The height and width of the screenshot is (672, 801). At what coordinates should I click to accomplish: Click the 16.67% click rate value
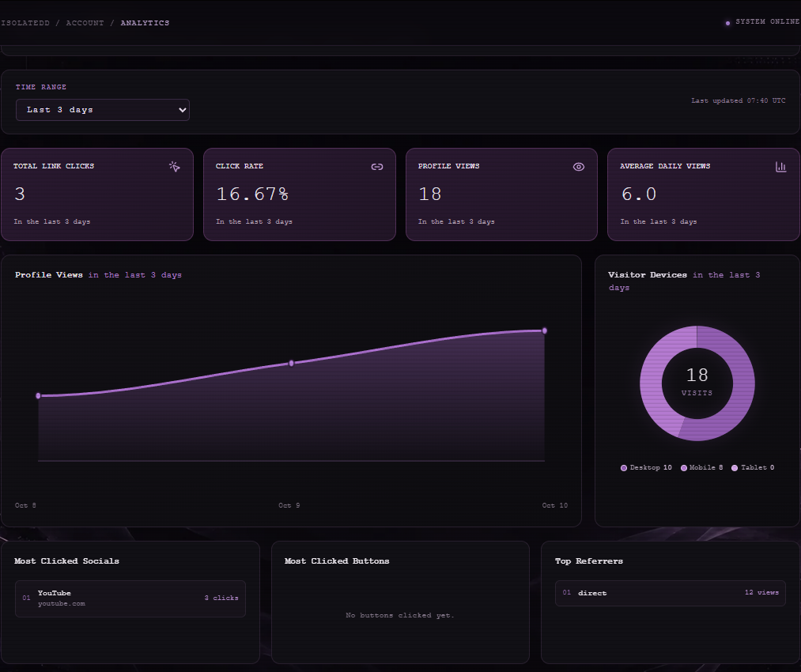pyautogui.click(x=252, y=194)
